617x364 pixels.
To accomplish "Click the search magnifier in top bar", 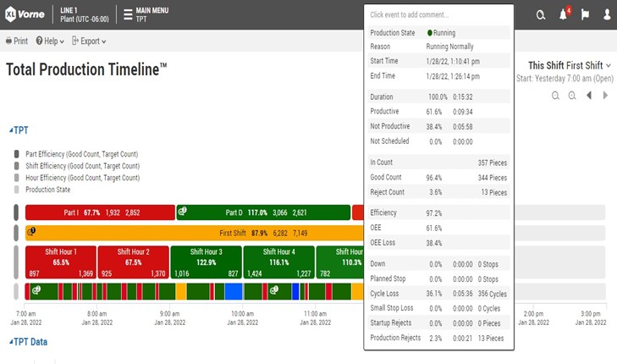I will pos(542,14).
